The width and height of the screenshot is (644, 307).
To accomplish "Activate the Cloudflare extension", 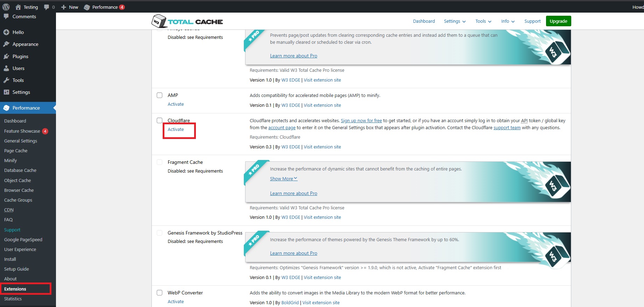I will [176, 129].
